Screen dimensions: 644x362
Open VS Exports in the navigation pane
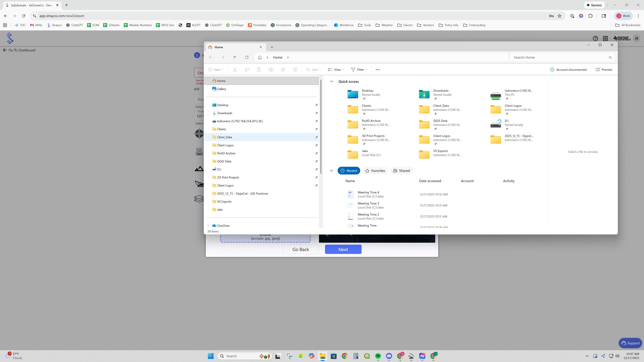[261, 202]
